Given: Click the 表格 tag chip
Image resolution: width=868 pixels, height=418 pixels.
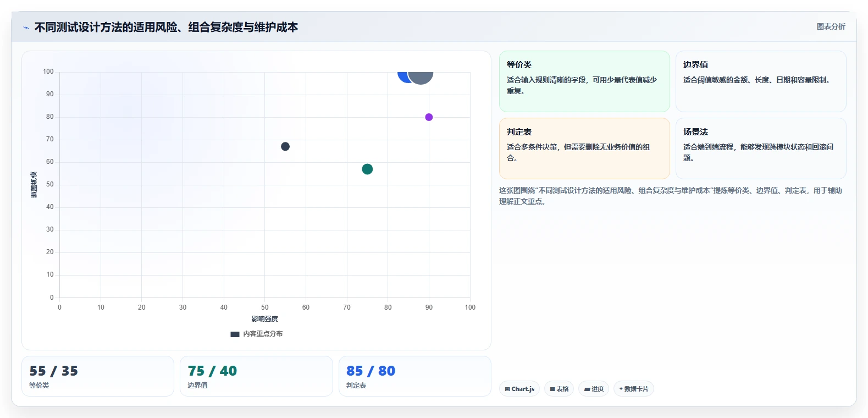Looking at the screenshot, I should click(559, 389).
